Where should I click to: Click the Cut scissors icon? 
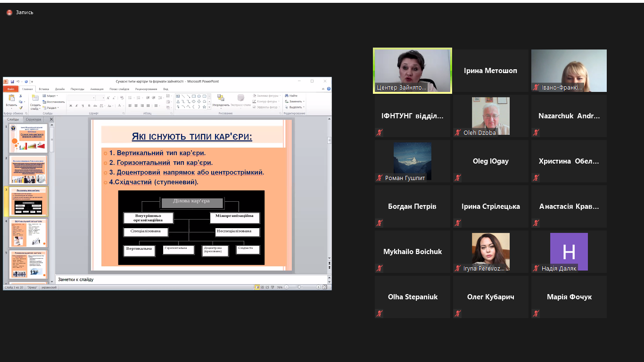[x=20, y=96]
